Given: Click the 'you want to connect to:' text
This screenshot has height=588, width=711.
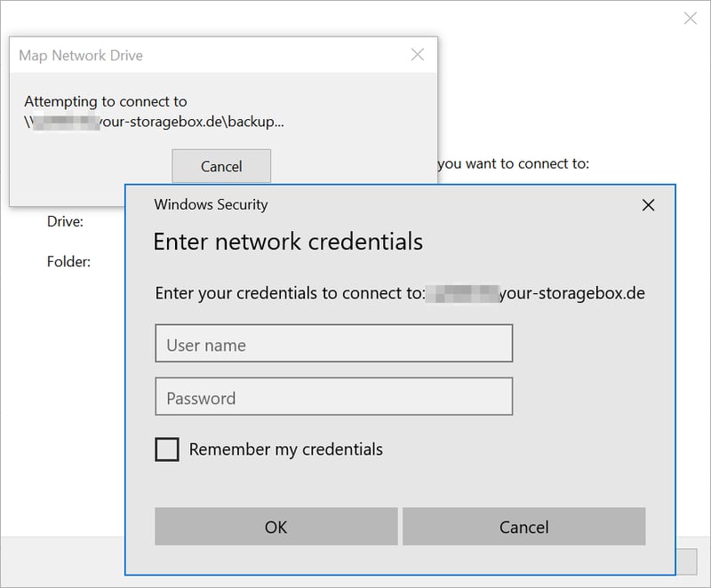Looking at the screenshot, I should (x=514, y=163).
